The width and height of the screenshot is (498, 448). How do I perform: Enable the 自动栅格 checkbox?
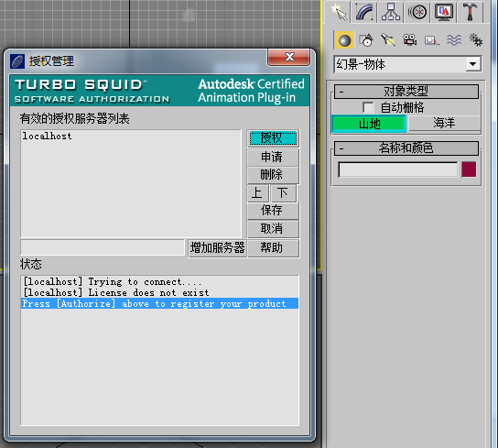click(x=368, y=107)
